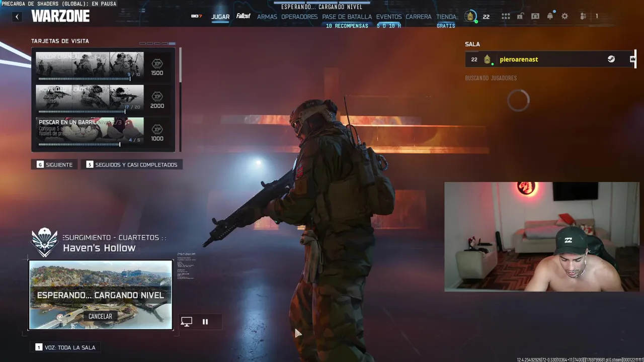Open the social friends icon
This screenshot has height=362, width=644.
[583, 17]
